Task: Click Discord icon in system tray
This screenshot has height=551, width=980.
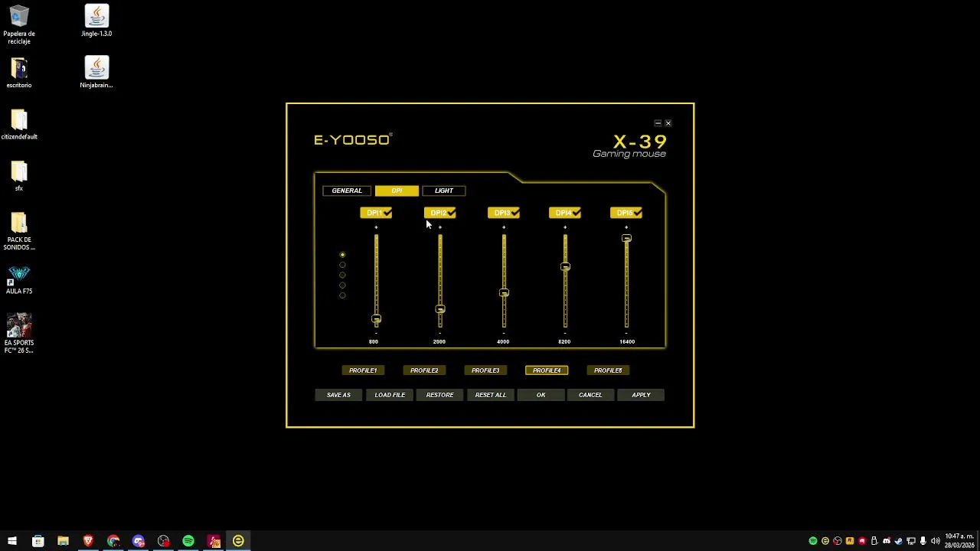Action: [887, 541]
